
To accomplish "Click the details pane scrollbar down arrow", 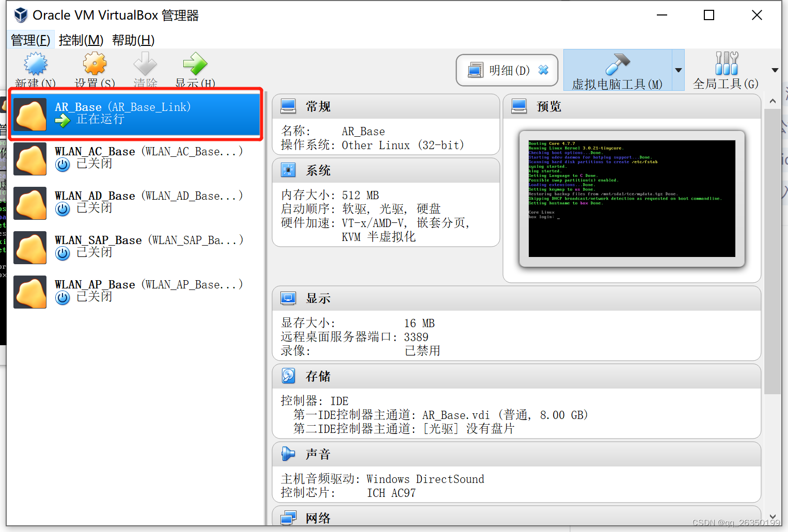I will coord(773,517).
